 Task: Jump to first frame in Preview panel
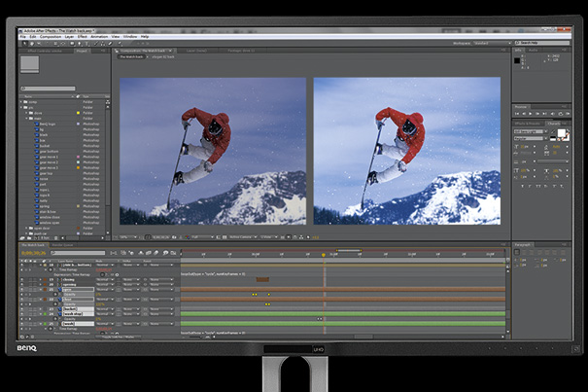[x=517, y=114]
